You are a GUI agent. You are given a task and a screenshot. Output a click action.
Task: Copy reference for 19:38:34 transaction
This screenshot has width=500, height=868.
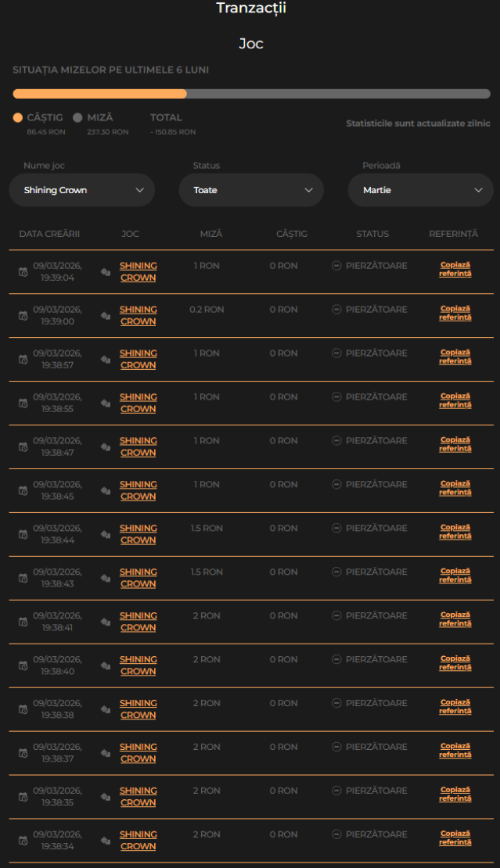[455, 838]
